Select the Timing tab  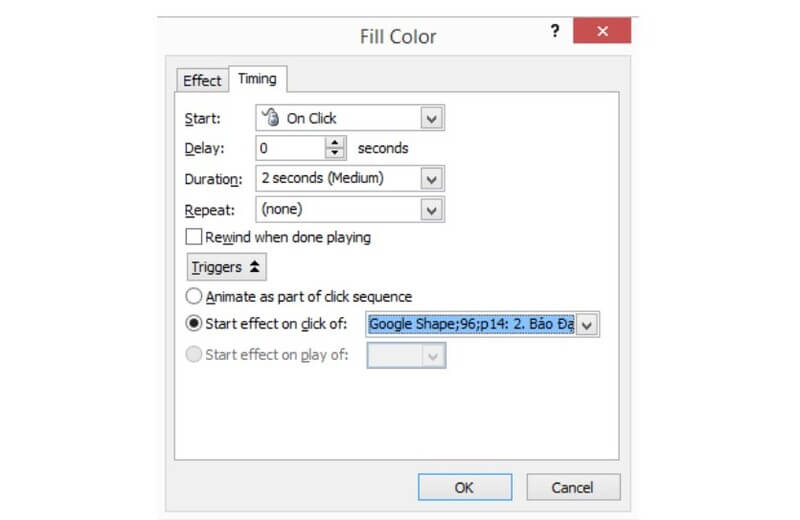point(257,79)
